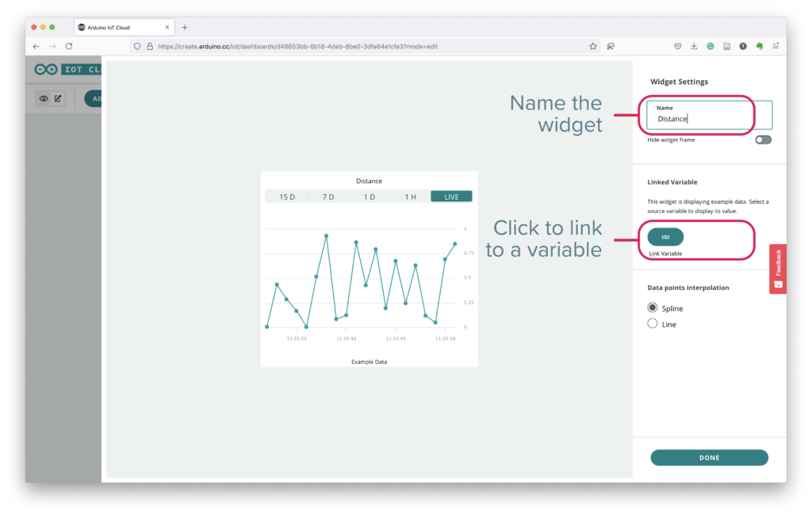Select the LIVE chart tab

point(451,197)
